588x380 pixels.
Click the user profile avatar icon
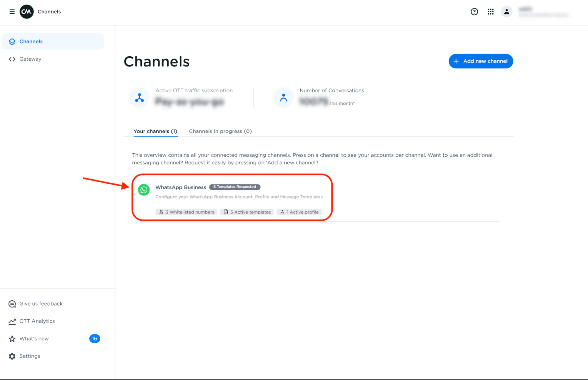tap(506, 11)
